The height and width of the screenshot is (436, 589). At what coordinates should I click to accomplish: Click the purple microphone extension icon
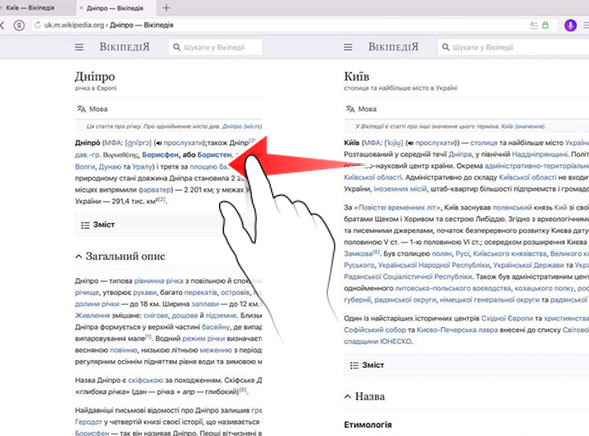pos(570,25)
